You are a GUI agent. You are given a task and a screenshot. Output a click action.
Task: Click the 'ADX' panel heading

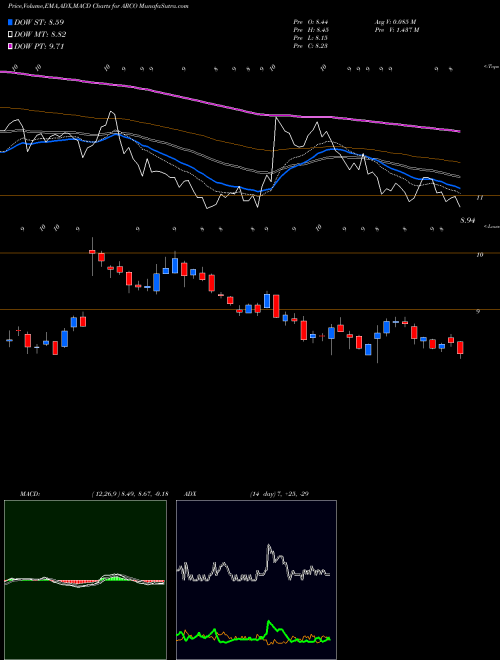point(191,494)
